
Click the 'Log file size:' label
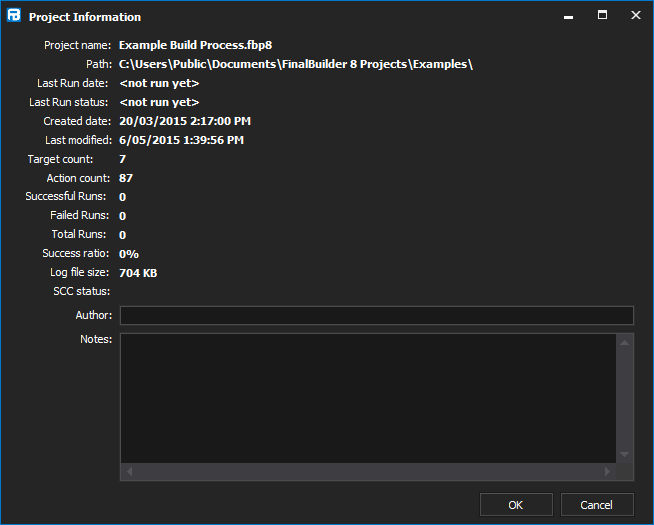point(80,273)
